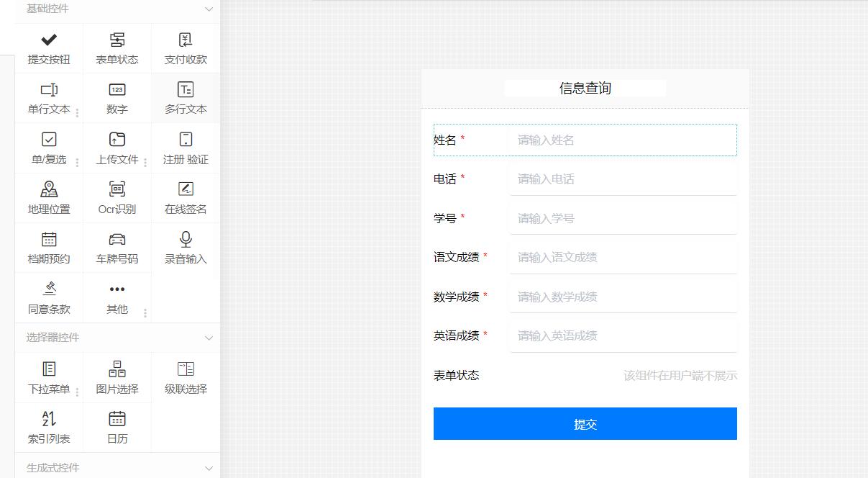Click the 该组件在用户端不展示 note text
Image resolution: width=868 pixels, height=478 pixels.
(x=680, y=376)
